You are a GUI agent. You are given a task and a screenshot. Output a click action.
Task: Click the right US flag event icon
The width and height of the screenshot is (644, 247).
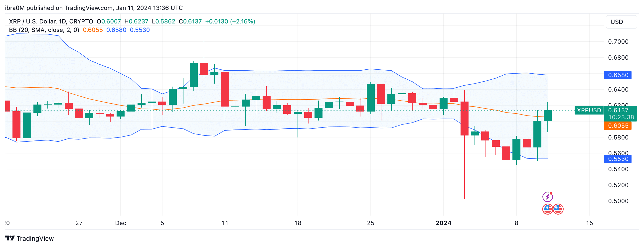[558, 209]
